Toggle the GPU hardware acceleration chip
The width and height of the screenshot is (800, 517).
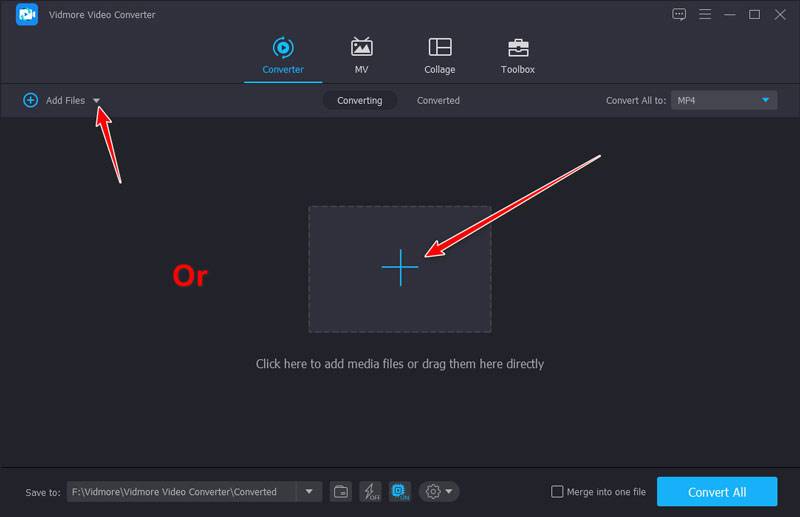tap(400, 491)
